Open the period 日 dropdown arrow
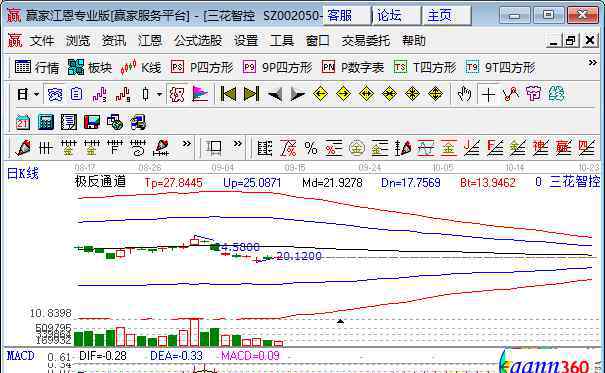Screen dimensions: 605x373 coord(37,94)
